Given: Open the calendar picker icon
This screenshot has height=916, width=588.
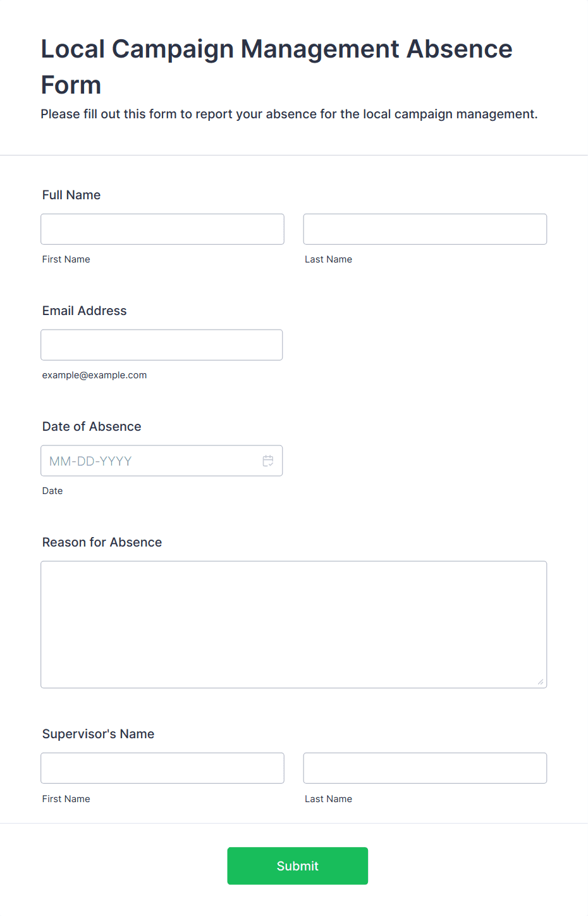Looking at the screenshot, I should (x=268, y=461).
